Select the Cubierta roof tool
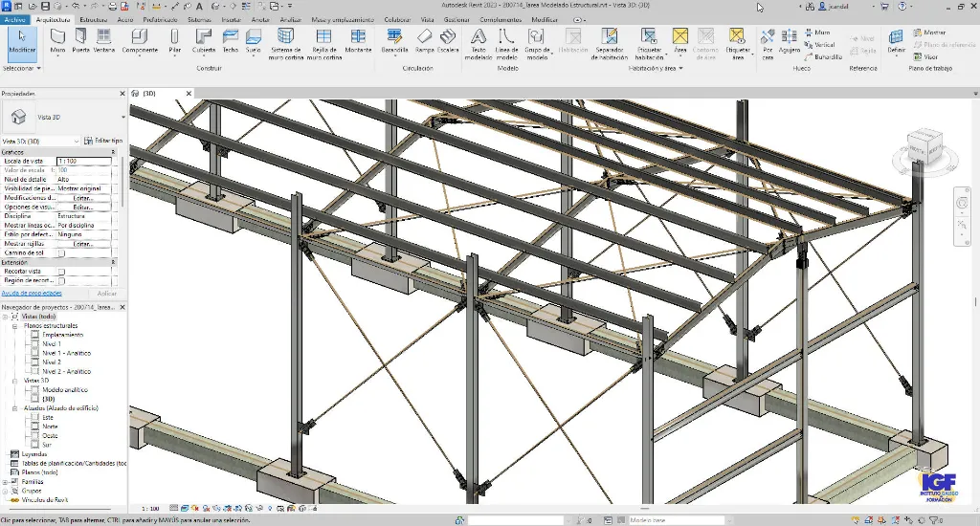 point(204,41)
